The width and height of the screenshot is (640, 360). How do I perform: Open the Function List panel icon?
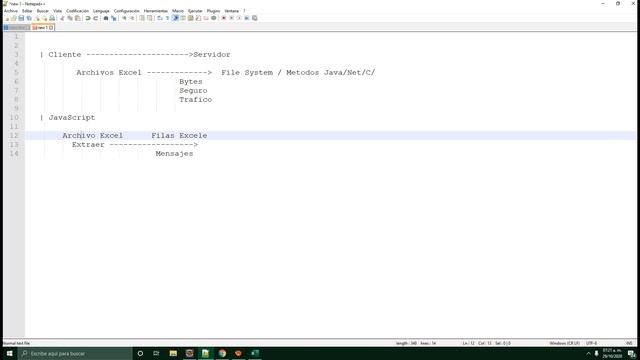pos(198,18)
